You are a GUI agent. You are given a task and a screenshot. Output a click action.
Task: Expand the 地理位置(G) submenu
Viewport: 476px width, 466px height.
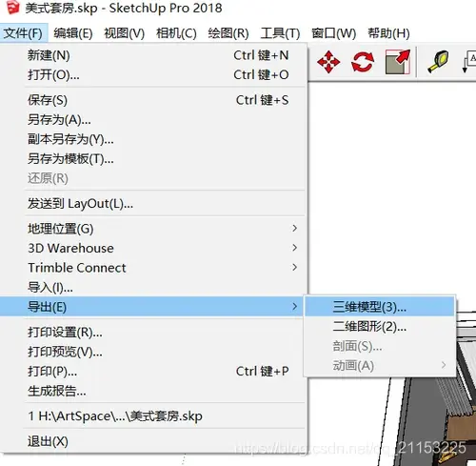[153, 229]
